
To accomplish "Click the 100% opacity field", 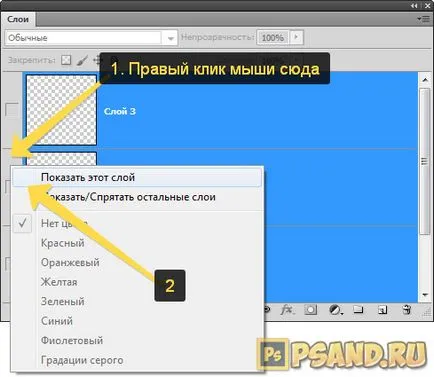I will (x=273, y=37).
